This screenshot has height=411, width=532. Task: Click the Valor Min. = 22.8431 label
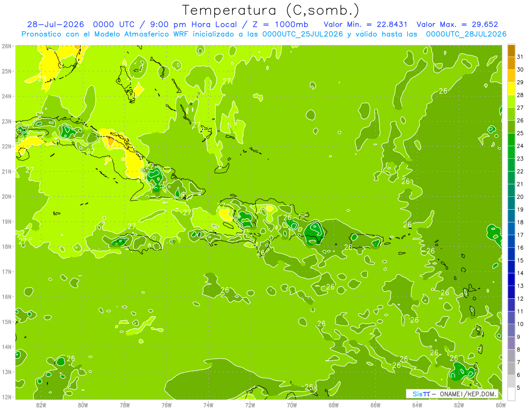click(x=366, y=24)
